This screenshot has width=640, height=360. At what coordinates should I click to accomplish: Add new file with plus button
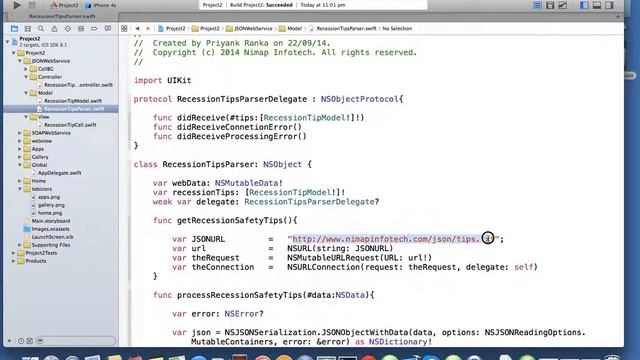coord(10,341)
